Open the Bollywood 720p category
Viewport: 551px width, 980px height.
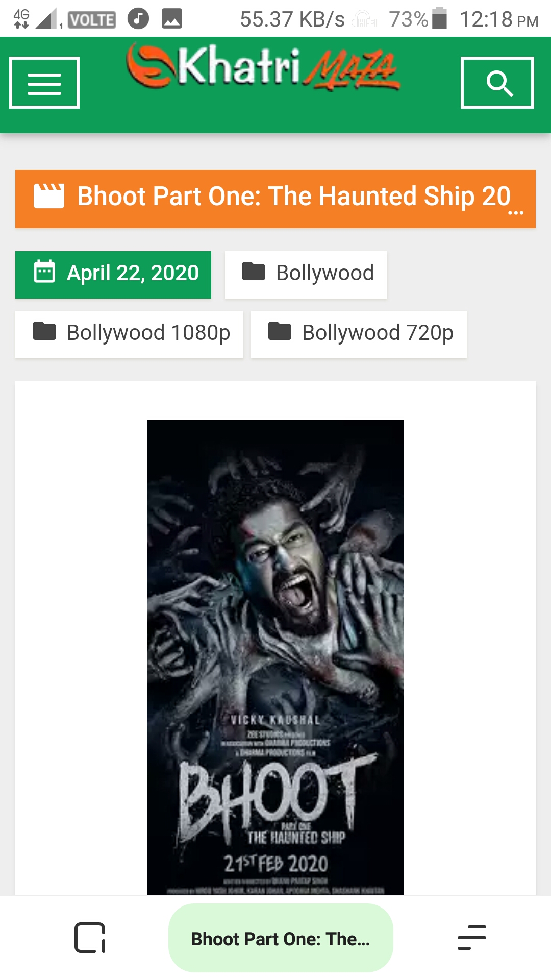(x=359, y=334)
